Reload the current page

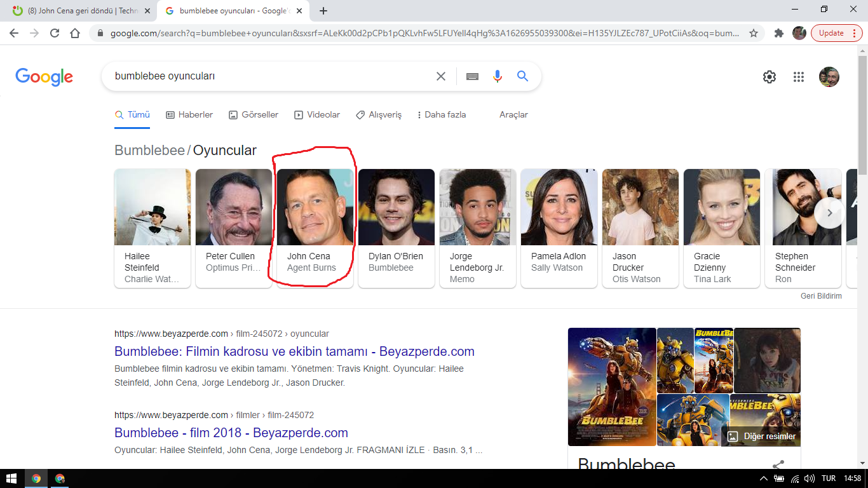click(x=55, y=33)
